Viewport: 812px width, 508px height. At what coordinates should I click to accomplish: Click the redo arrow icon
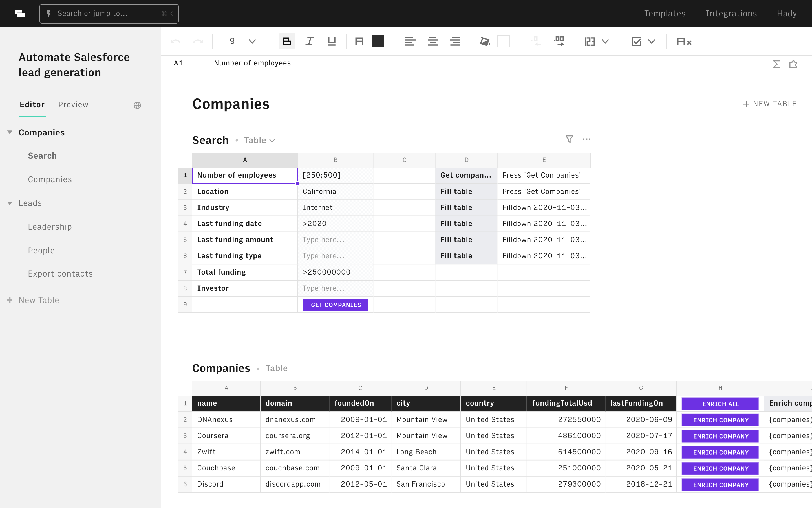coord(198,42)
